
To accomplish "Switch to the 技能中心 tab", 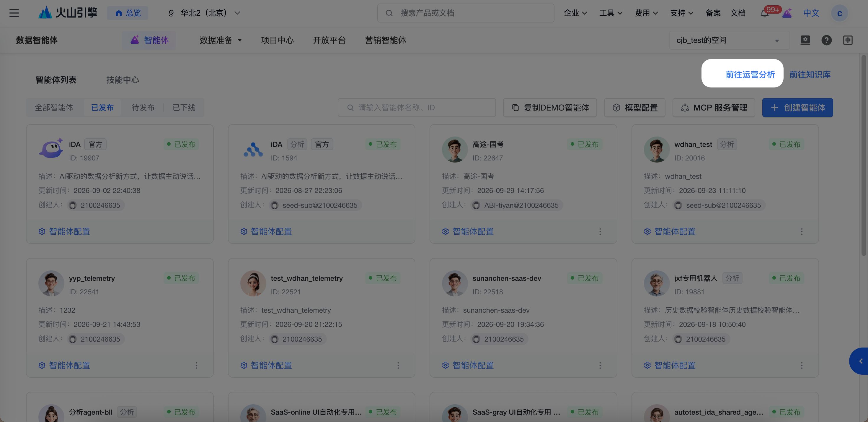I will click(x=123, y=79).
